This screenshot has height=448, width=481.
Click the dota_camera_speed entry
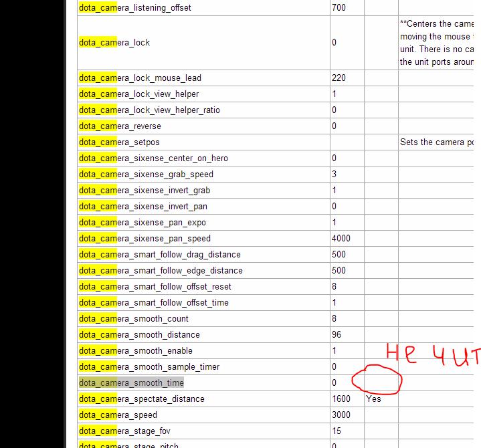(x=118, y=415)
